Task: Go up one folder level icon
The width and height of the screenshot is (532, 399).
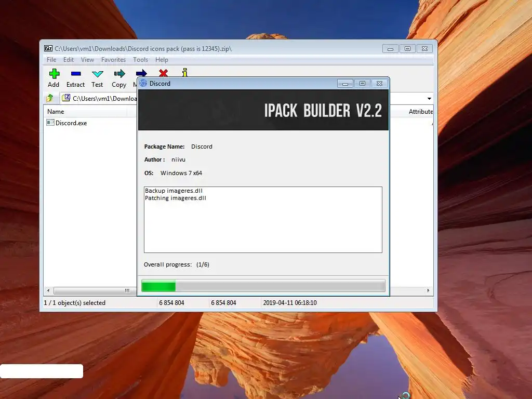Action: coord(50,98)
